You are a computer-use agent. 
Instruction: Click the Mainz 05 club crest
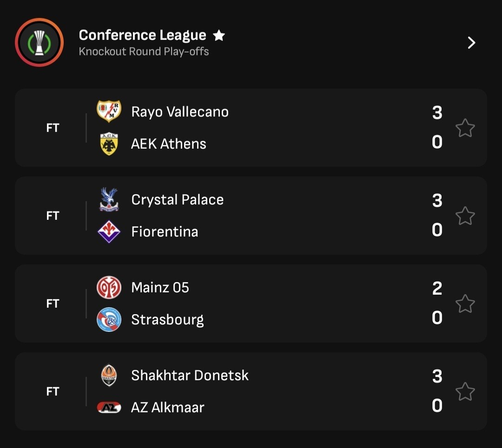point(109,288)
